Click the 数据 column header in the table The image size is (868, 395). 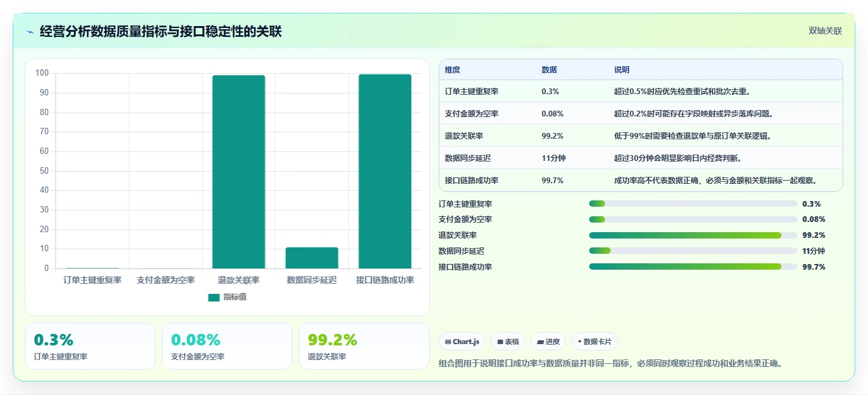point(549,69)
